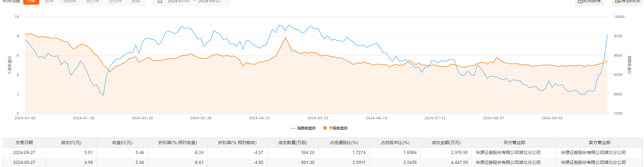Screen dimensions: 644x167
Task: Sort by the 交易日期 column header
Action: pyautogui.click(x=24, y=143)
